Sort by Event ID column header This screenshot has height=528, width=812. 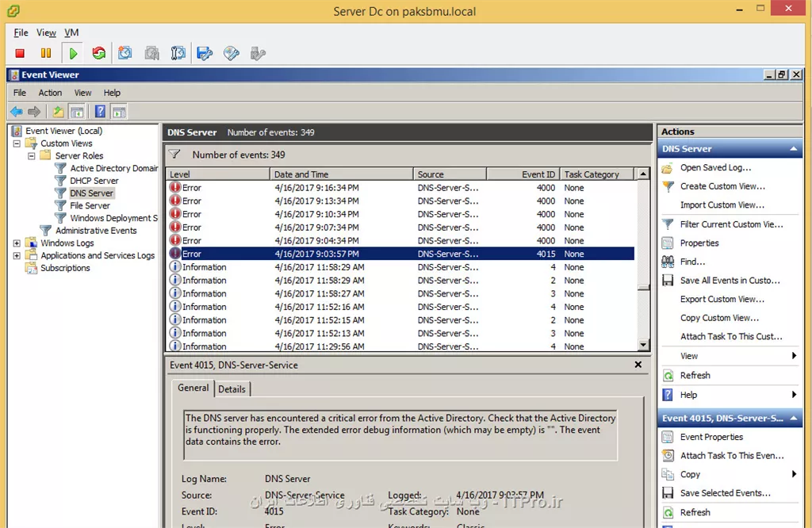(523, 174)
